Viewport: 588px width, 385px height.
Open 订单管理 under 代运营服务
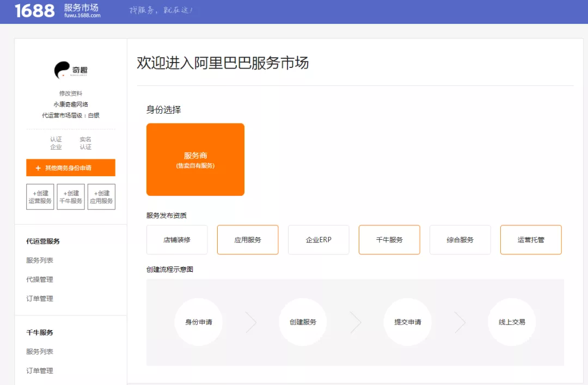coord(40,299)
